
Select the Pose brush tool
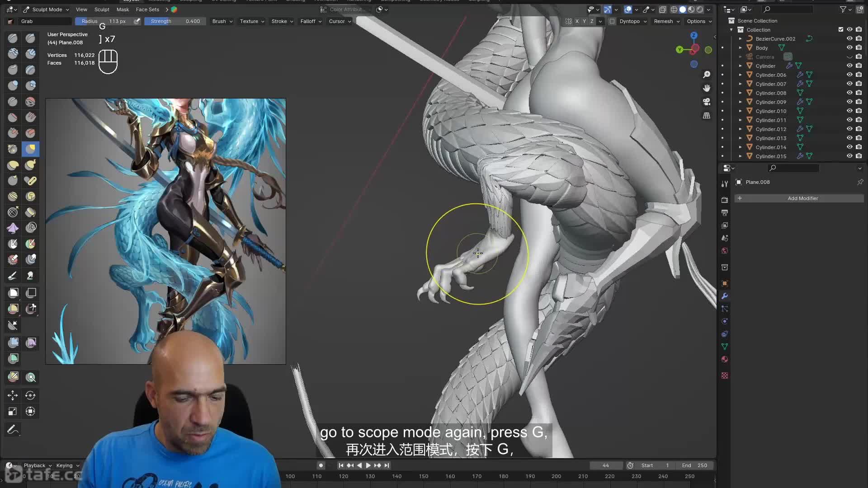pyautogui.click(x=30, y=181)
